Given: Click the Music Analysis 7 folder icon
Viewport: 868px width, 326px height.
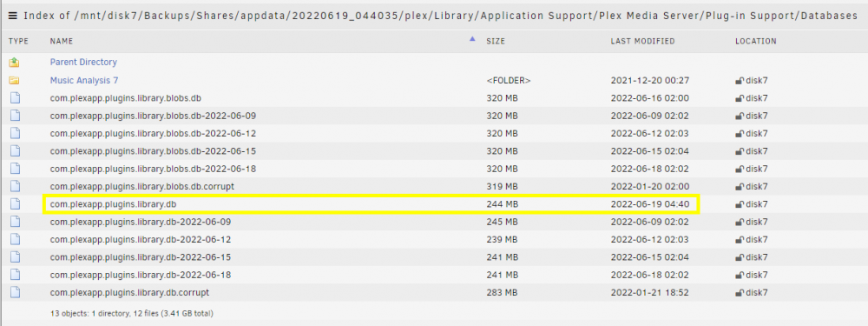Looking at the screenshot, I should [15, 80].
